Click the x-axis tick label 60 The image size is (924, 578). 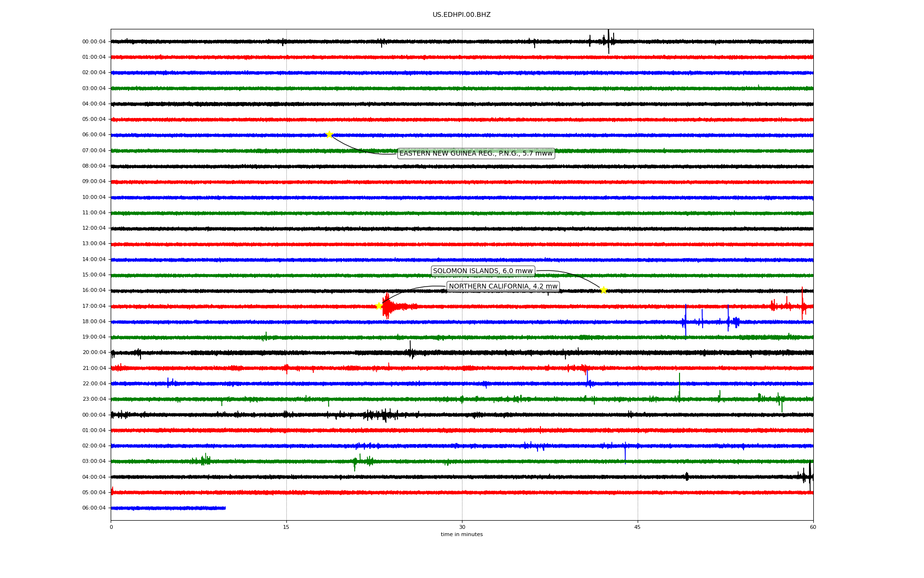(813, 527)
